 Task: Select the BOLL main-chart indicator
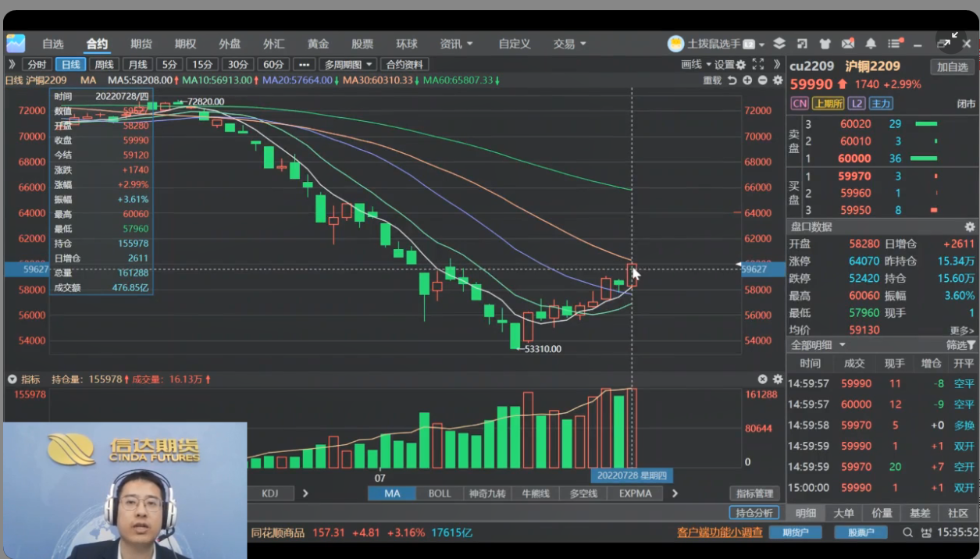[440, 493]
